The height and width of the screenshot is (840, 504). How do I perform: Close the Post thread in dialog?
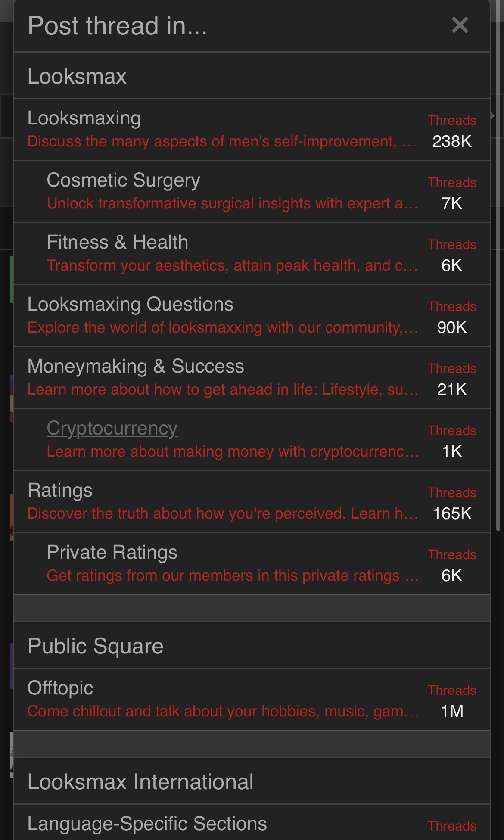[460, 25]
